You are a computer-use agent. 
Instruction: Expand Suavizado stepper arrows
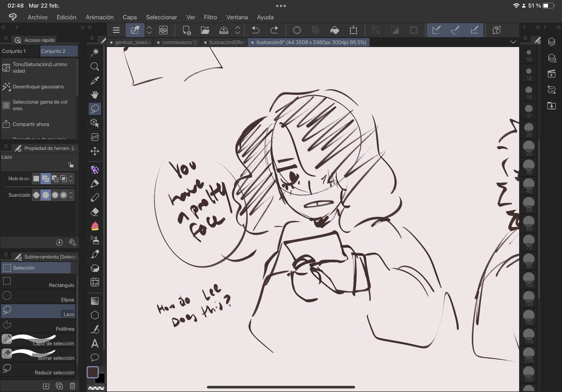point(71,195)
